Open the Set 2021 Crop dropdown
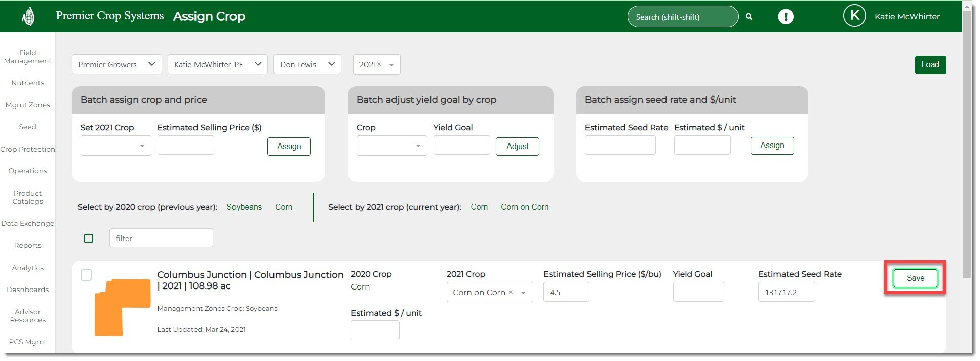Image resolution: width=980 pixels, height=361 pixels. (115, 146)
